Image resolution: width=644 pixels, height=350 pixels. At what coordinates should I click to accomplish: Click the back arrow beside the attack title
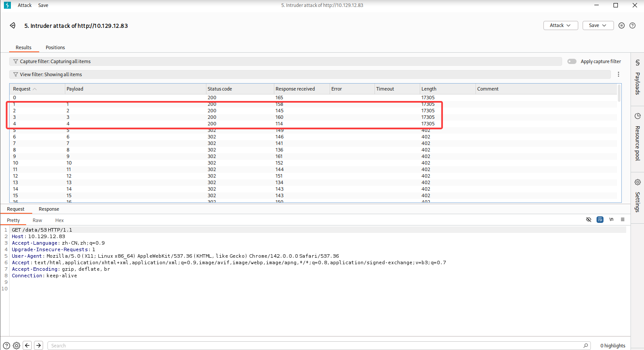click(x=13, y=26)
